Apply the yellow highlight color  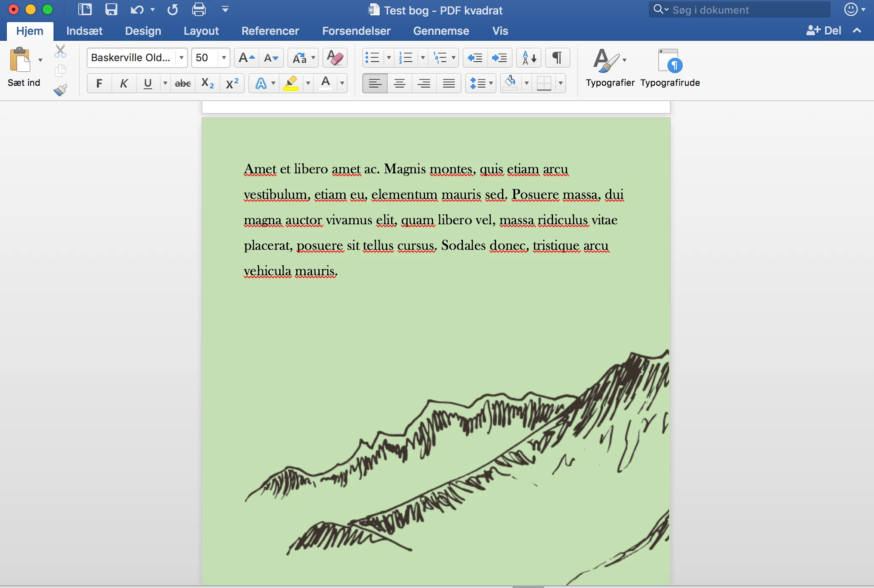291,83
